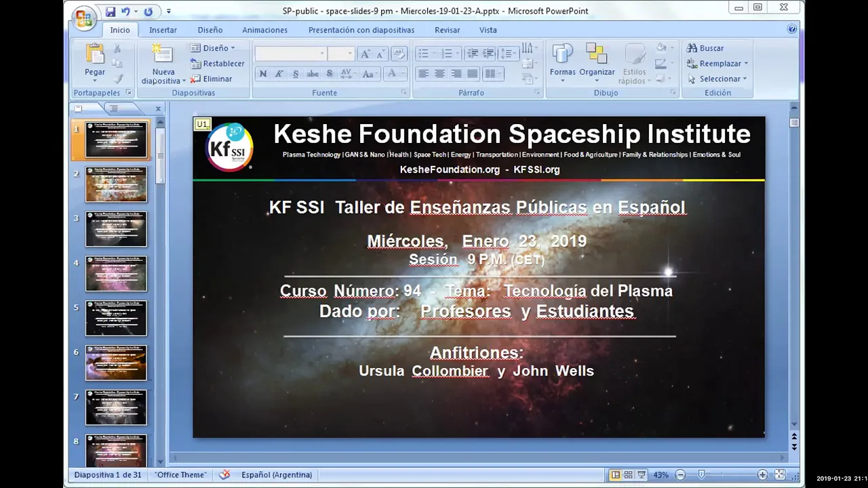Open the font size combo box
The image size is (868, 488).
(x=340, y=54)
